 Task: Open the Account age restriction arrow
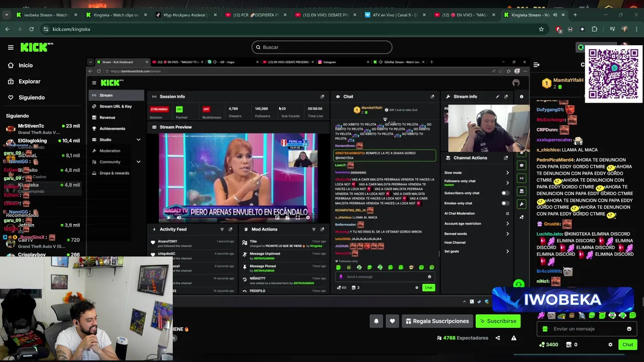[x=507, y=224]
